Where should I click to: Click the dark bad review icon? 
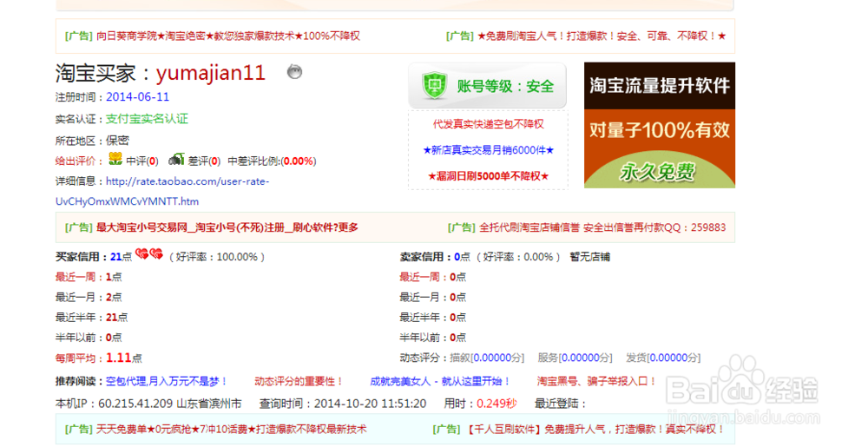(176, 160)
